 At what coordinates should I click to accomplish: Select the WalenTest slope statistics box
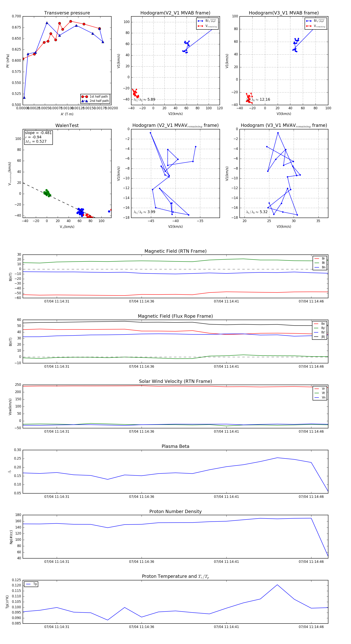38,137
